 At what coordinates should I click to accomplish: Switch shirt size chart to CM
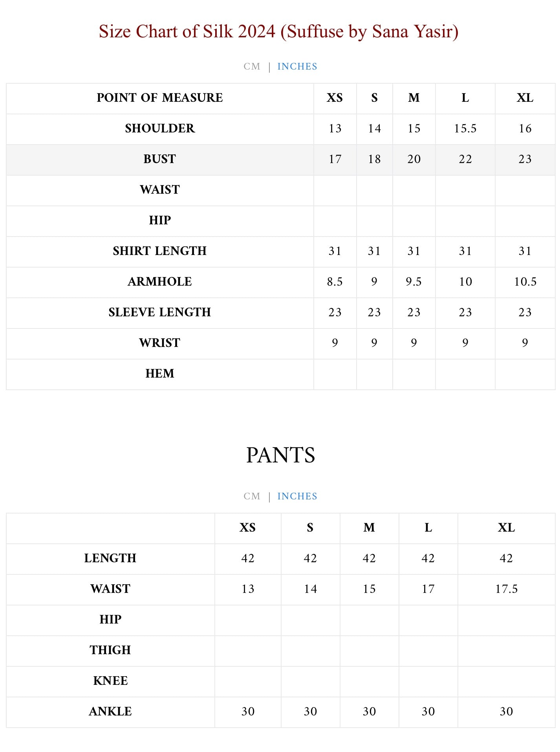pos(252,66)
